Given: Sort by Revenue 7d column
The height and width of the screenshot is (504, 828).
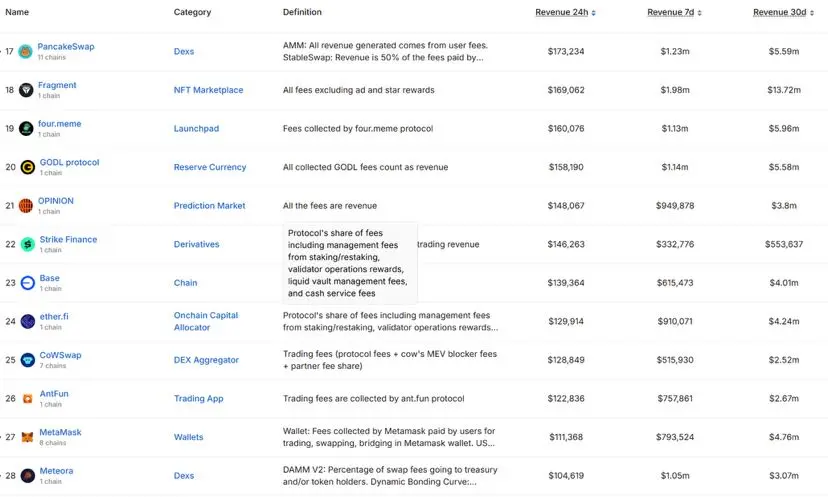Looking at the screenshot, I should pyautogui.click(x=674, y=13).
